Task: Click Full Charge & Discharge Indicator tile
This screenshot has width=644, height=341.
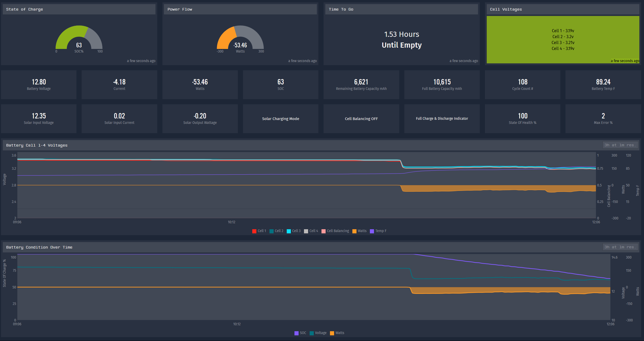Action: 442,119
